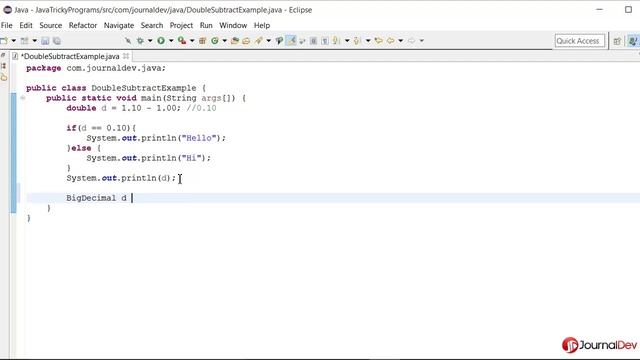
Task: Click the middle icon in left sidebar
Action: [4, 66]
